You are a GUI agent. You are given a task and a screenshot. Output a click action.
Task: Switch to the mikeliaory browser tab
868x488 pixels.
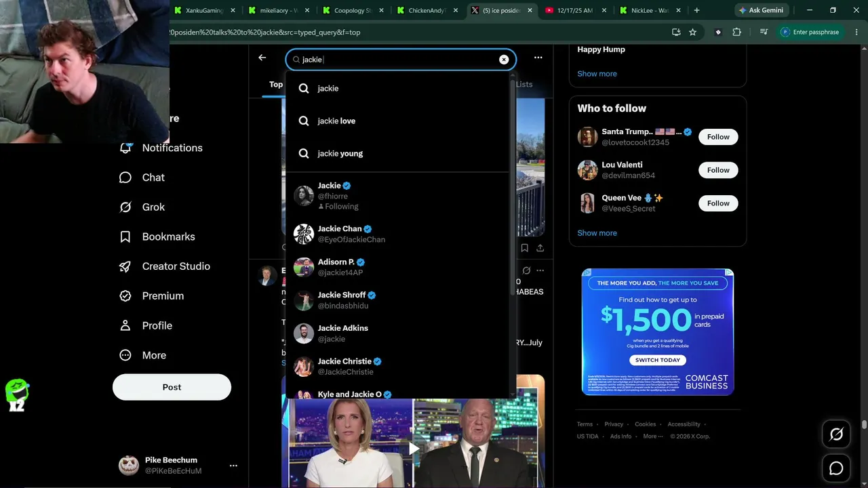[279, 10]
